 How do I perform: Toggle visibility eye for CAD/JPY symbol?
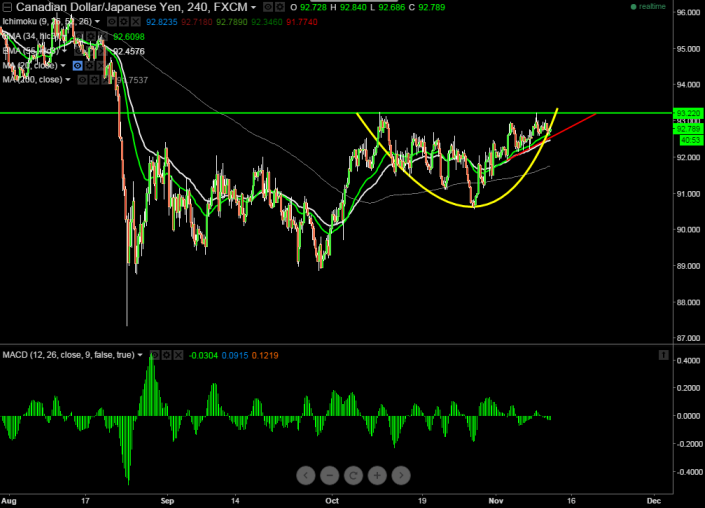pyautogui.click(x=268, y=7)
